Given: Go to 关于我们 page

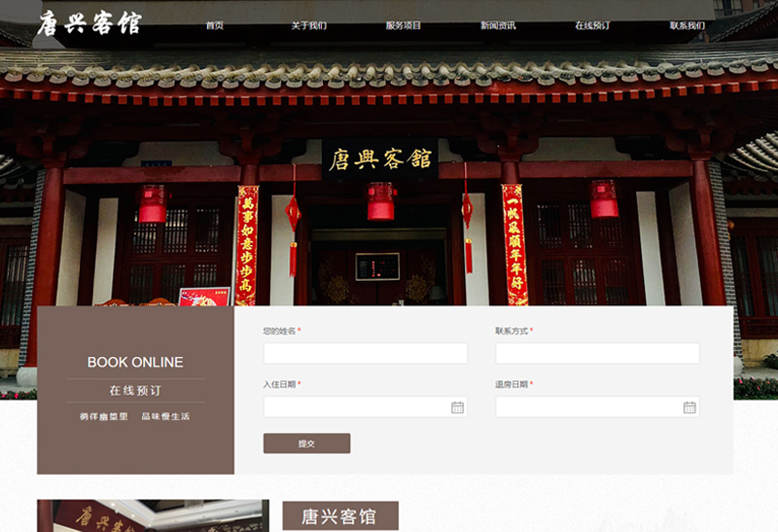Looking at the screenshot, I should (309, 25).
